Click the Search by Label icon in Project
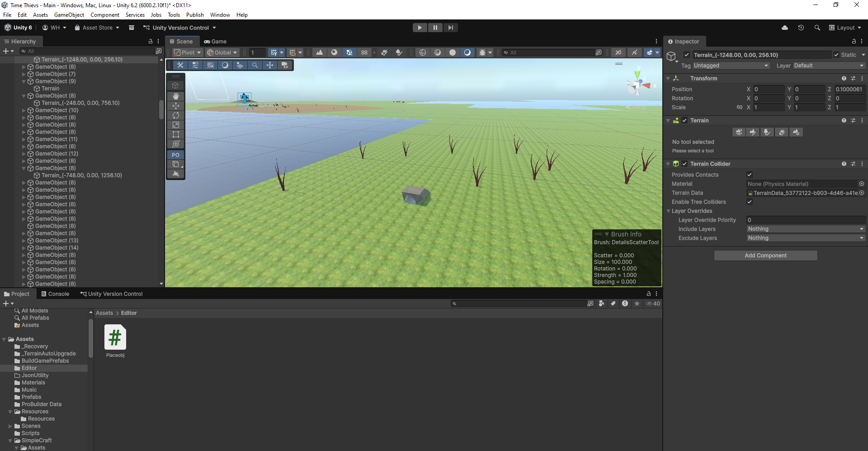This screenshot has height=451, width=868. pos(613,304)
